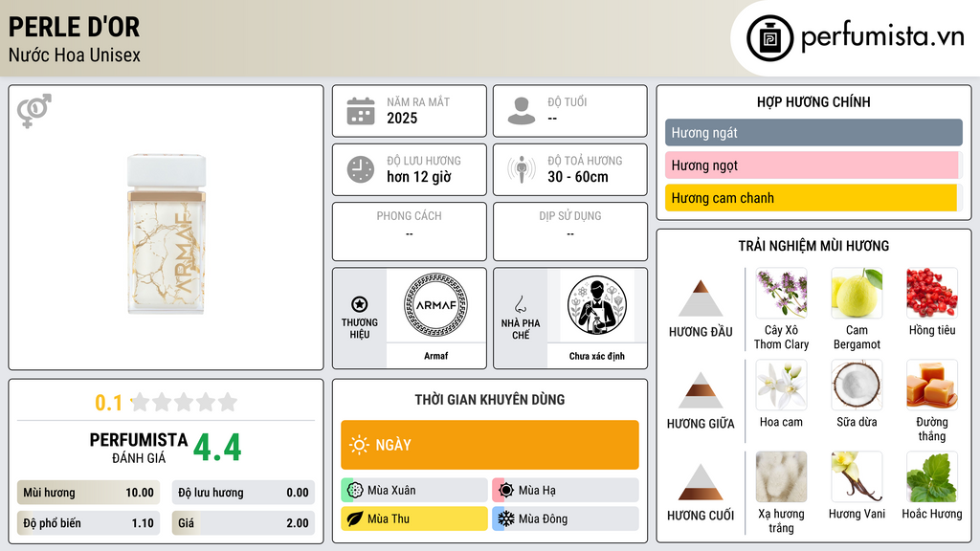
Task: Click the Độ lưu hương score bar 0.00
Action: coord(243,493)
